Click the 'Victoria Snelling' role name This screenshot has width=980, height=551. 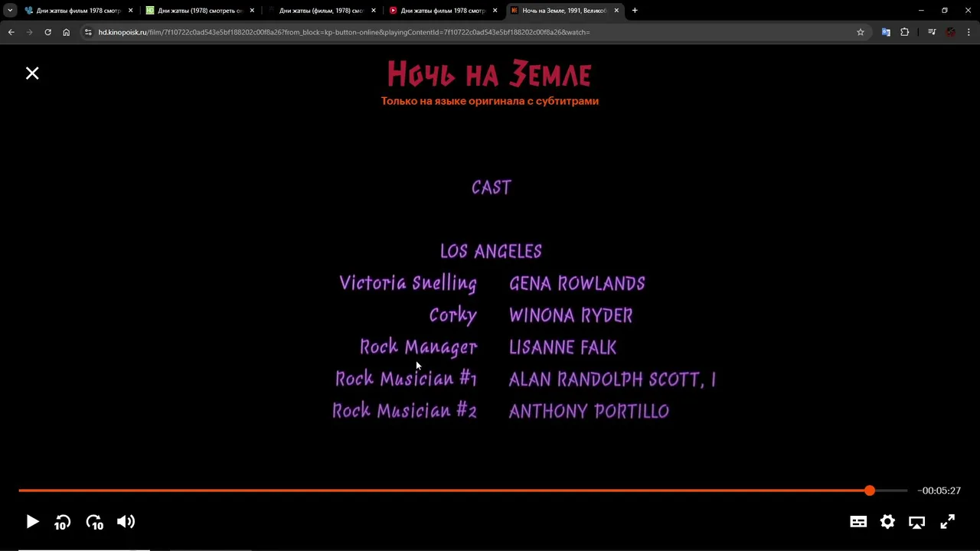[408, 283]
